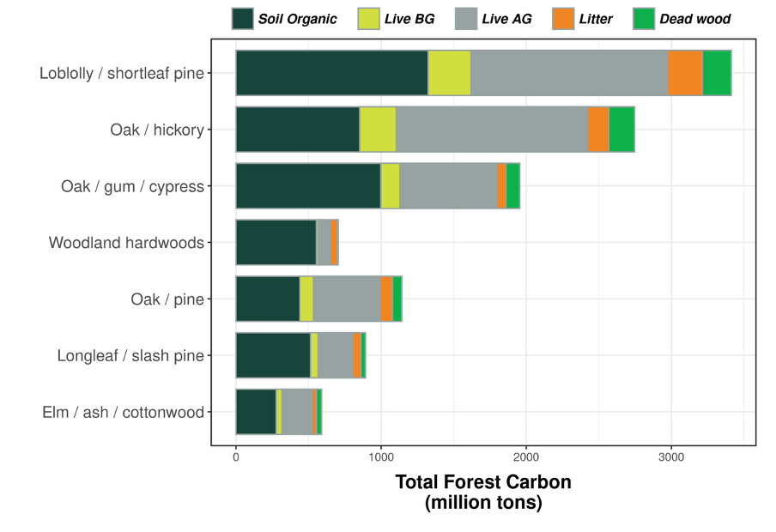This screenshot has width=776, height=532.
Task: Click the 'Woodland hardwoods' axis label
Action: pyautogui.click(x=126, y=243)
